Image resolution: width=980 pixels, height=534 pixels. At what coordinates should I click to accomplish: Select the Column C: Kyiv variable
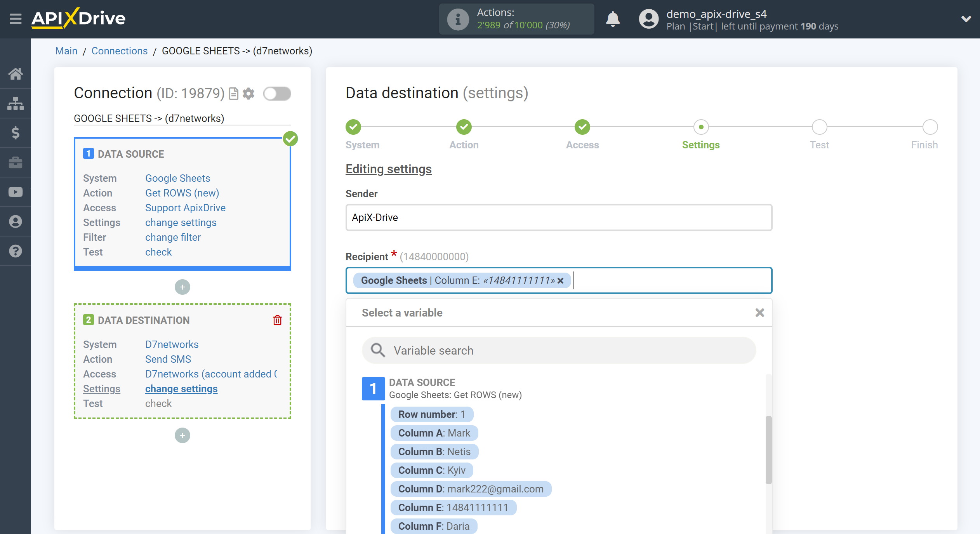[x=432, y=470]
